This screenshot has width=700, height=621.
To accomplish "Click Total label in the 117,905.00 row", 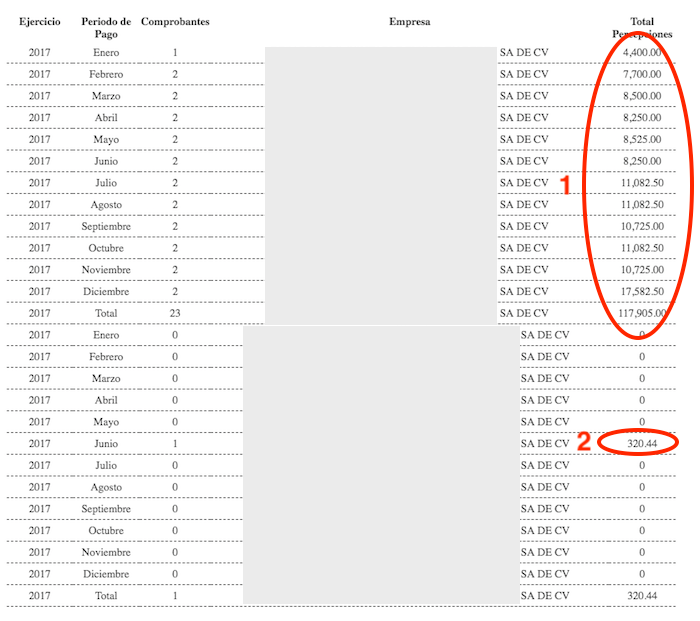I will tap(106, 313).
